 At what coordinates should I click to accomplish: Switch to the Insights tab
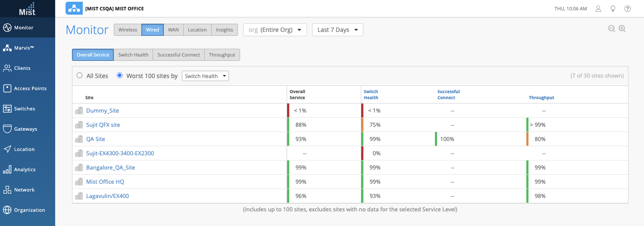coord(224,30)
